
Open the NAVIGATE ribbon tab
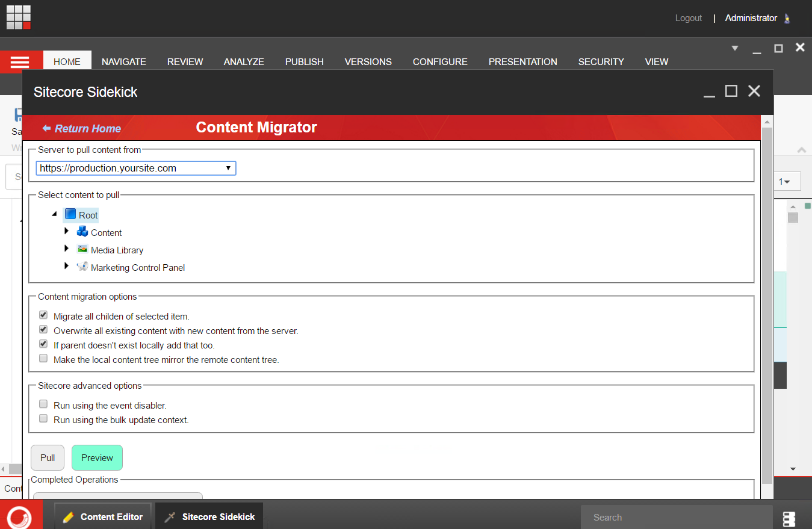tap(124, 61)
